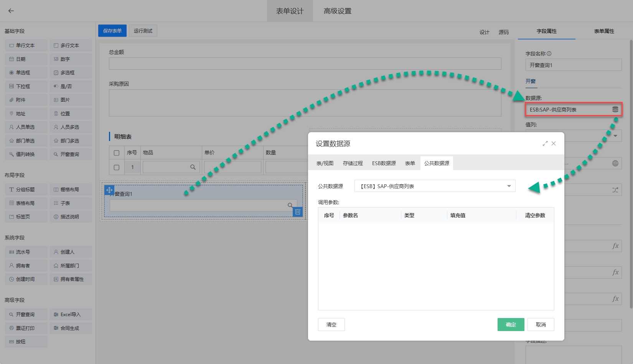
Task: Open the data source database icon
Action: tap(615, 110)
